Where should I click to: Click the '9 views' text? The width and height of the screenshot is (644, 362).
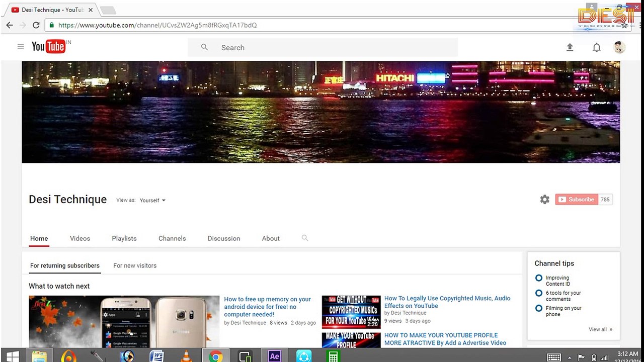pos(393,321)
